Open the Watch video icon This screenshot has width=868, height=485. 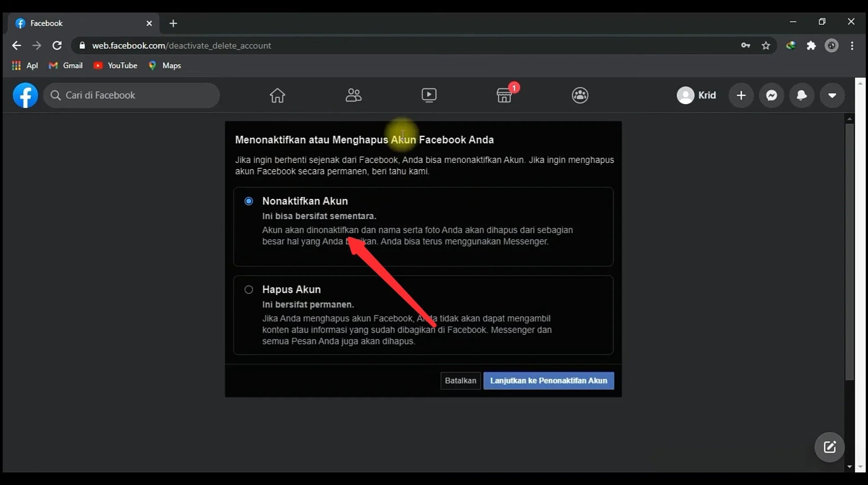(x=429, y=95)
